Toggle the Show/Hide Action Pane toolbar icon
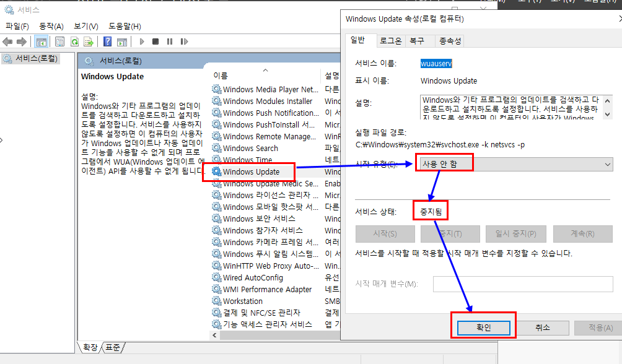 122,41
